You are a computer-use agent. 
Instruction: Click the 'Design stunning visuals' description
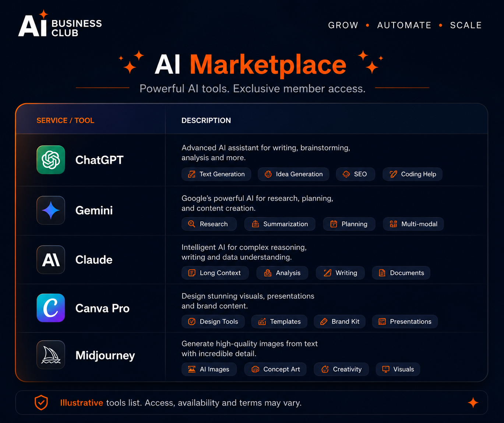[248, 301]
